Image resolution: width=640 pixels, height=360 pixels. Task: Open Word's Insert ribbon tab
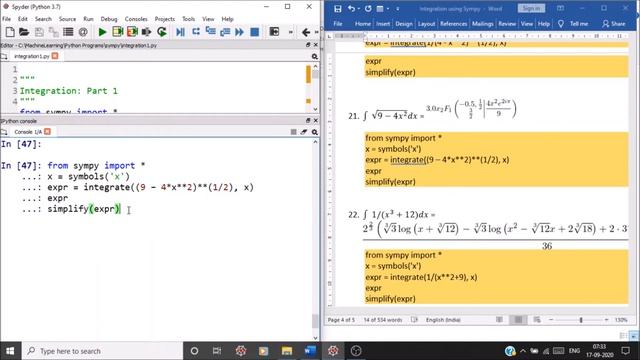coord(383,24)
